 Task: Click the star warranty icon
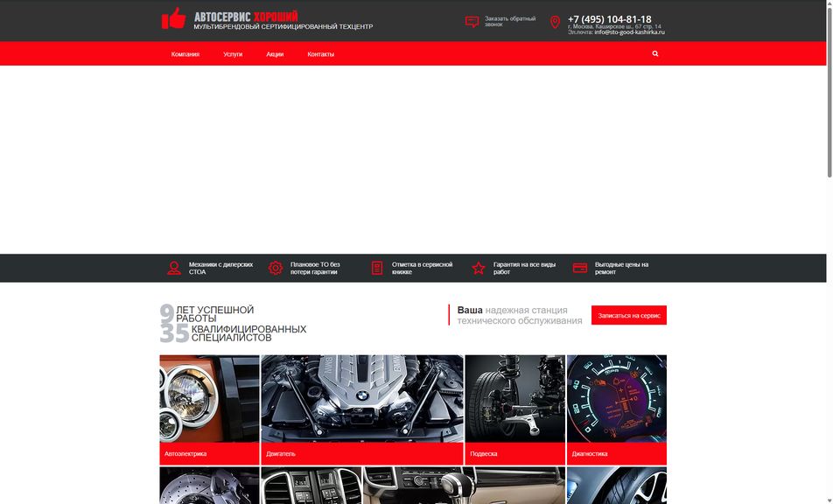(479, 269)
